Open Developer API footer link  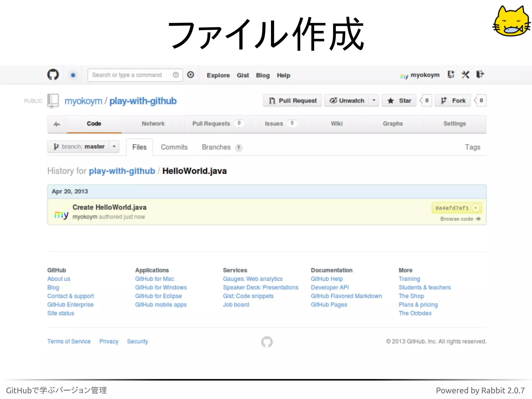tap(330, 288)
